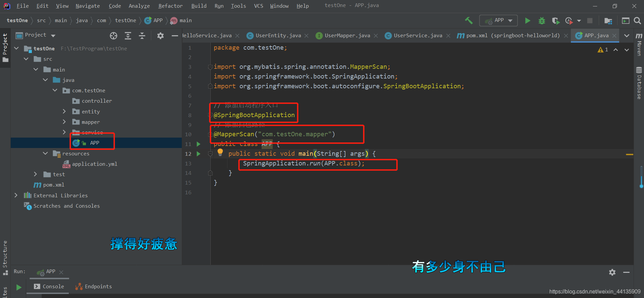
Task: Click the yellow intention lightbulb
Action: point(220,152)
